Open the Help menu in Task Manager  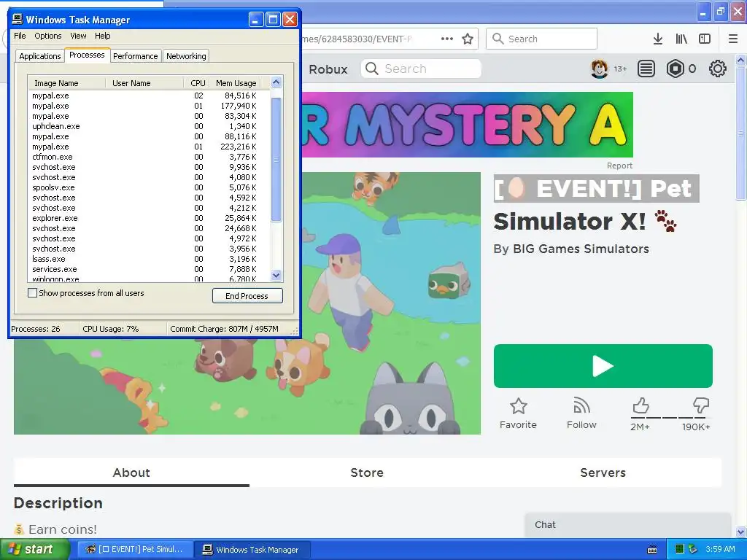coord(102,36)
